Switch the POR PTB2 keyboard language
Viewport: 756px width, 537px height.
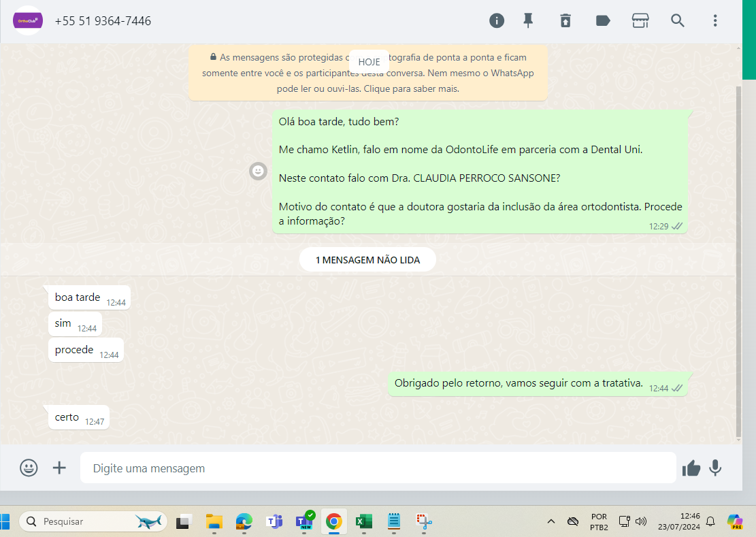[x=599, y=521]
